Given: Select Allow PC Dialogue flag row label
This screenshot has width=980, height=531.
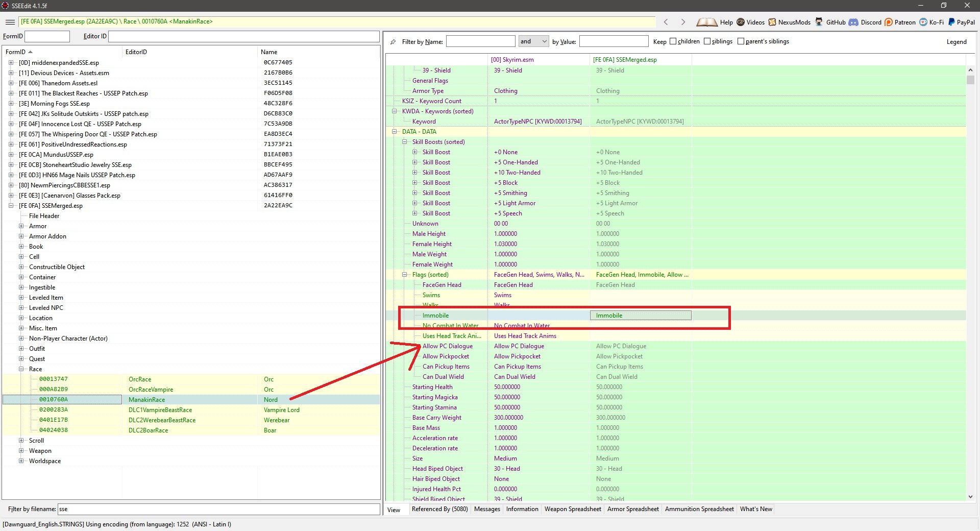Looking at the screenshot, I should pos(447,346).
